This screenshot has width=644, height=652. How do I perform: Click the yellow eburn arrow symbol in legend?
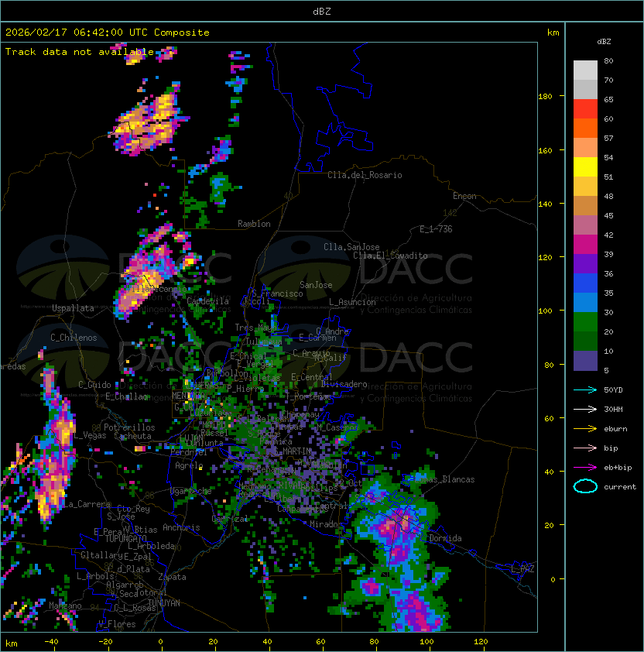(x=585, y=428)
